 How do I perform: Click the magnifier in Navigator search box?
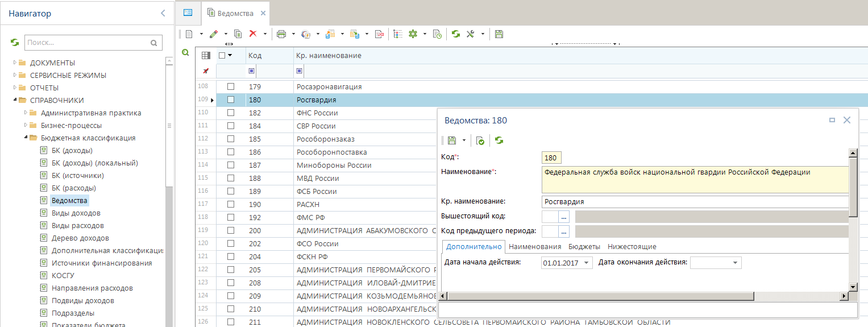pos(153,43)
